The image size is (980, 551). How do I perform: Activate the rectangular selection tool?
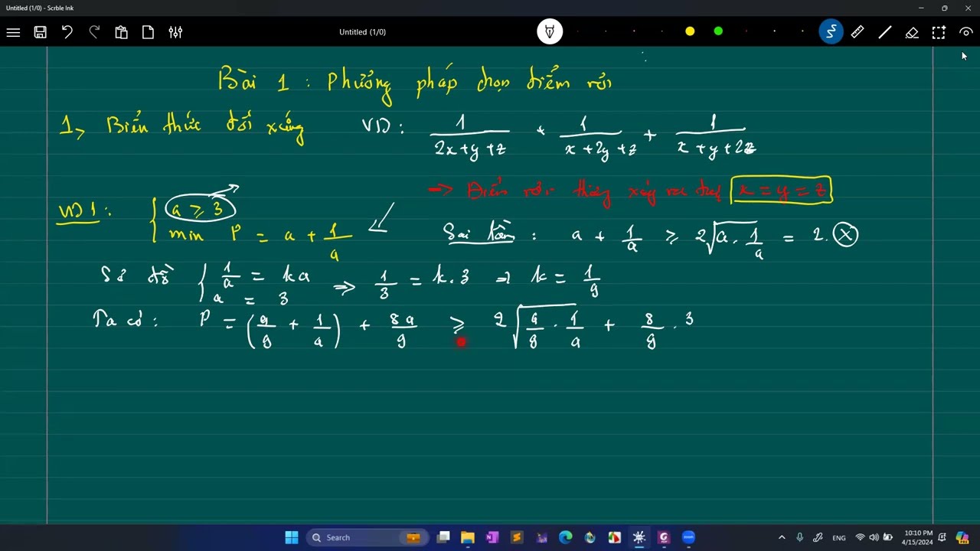point(939,32)
